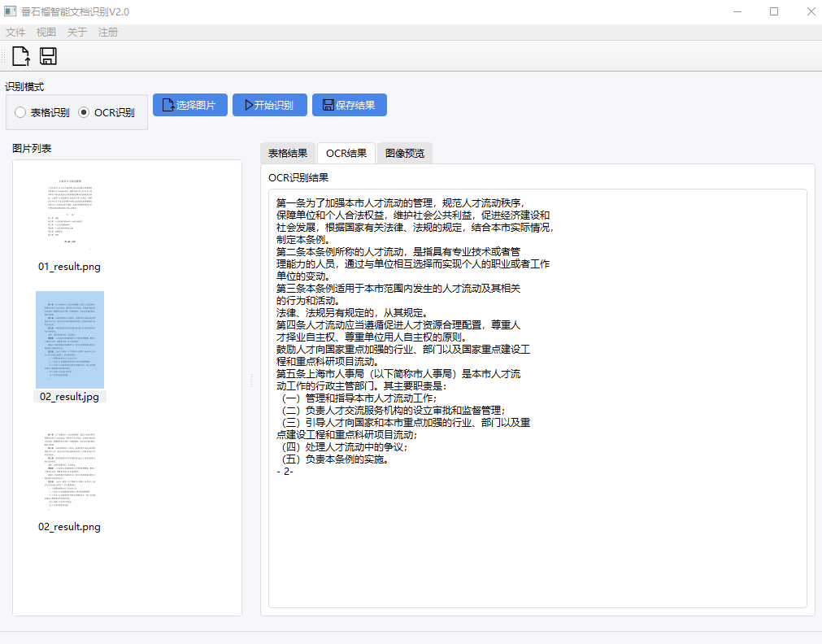
Task: Click the 图片列表 heading
Action: [x=32, y=149]
